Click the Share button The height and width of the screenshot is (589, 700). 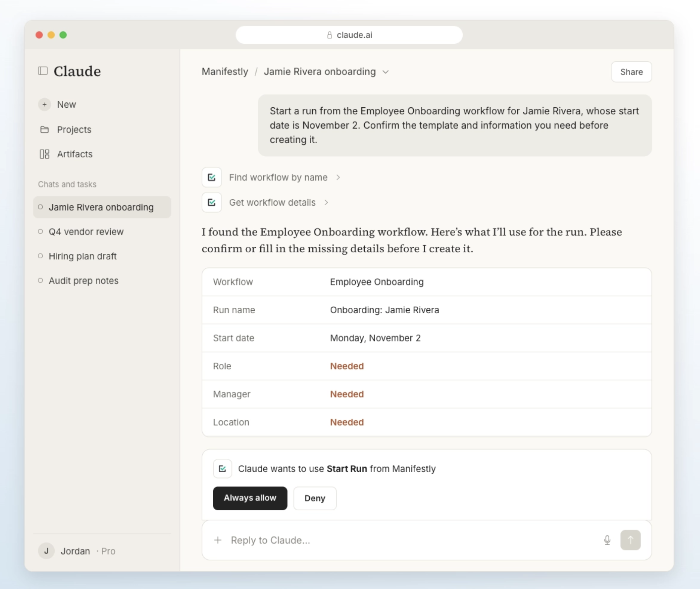pyautogui.click(x=631, y=72)
